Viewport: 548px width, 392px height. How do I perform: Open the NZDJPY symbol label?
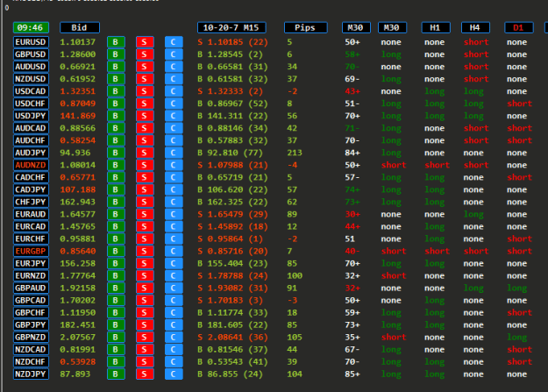tap(31, 374)
